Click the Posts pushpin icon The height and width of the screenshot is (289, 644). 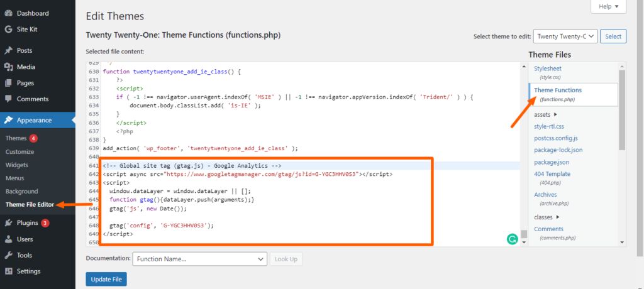8,50
